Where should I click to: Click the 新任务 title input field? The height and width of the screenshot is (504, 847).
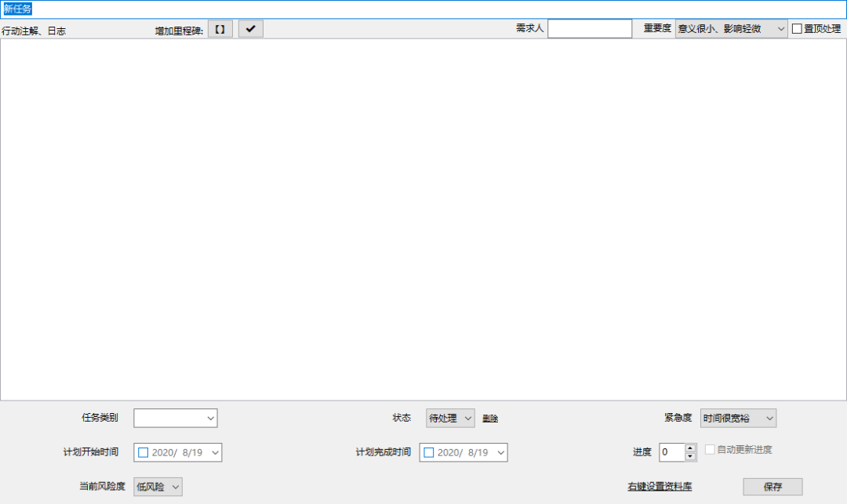[423, 9]
